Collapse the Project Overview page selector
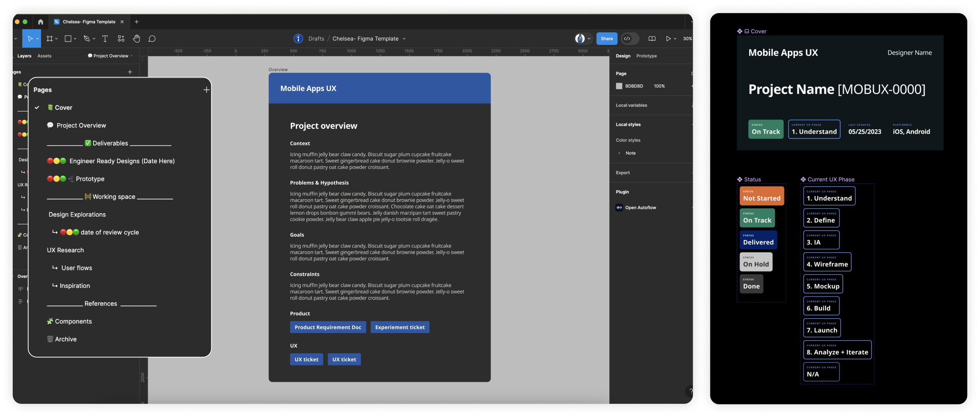The height and width of the screenshot is (417, 980). (x=132, y=56)
